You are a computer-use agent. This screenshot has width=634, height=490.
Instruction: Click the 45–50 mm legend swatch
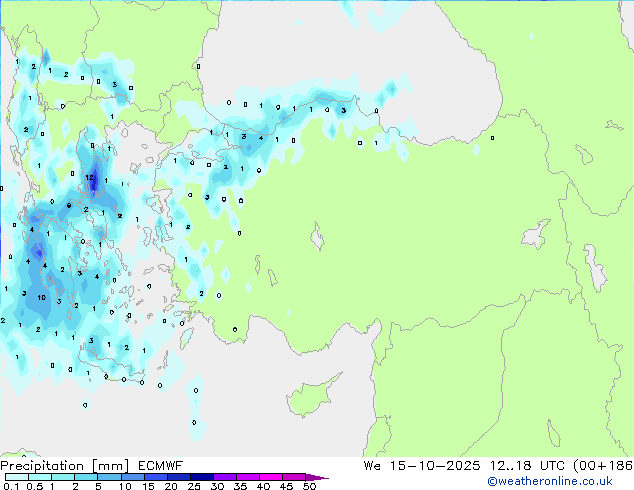(294, 477)
